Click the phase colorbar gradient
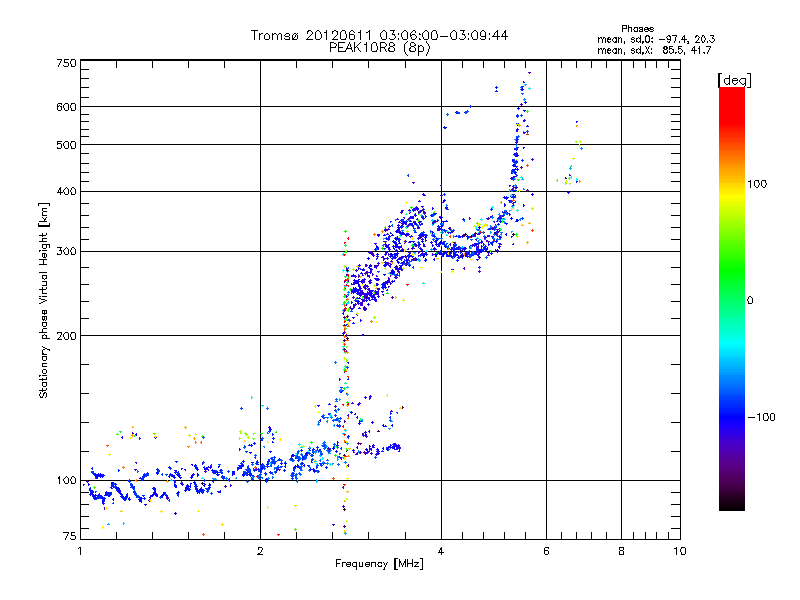This screenshot has width=800, height=600. (x=732, y=298)
